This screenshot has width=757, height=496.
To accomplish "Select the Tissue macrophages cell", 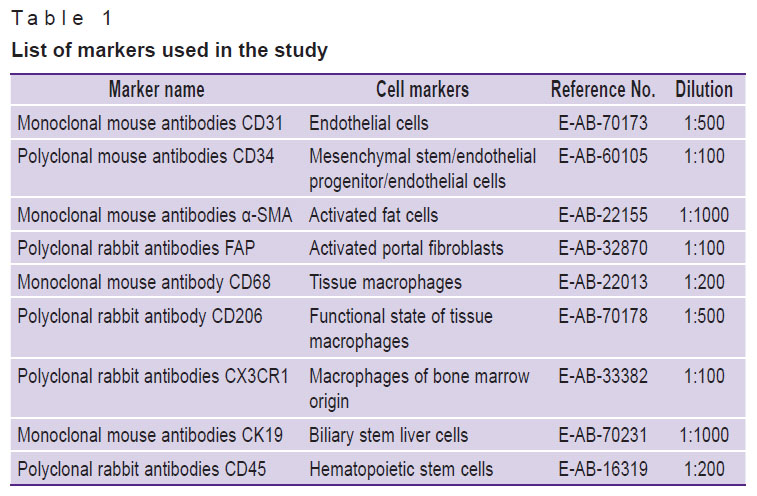I will [x=385, y=283].
